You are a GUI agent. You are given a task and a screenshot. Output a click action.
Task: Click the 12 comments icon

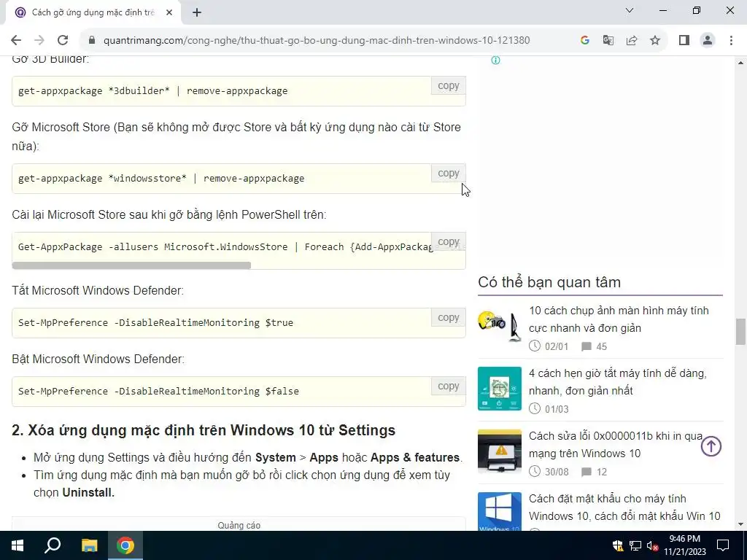pos(586,472)
